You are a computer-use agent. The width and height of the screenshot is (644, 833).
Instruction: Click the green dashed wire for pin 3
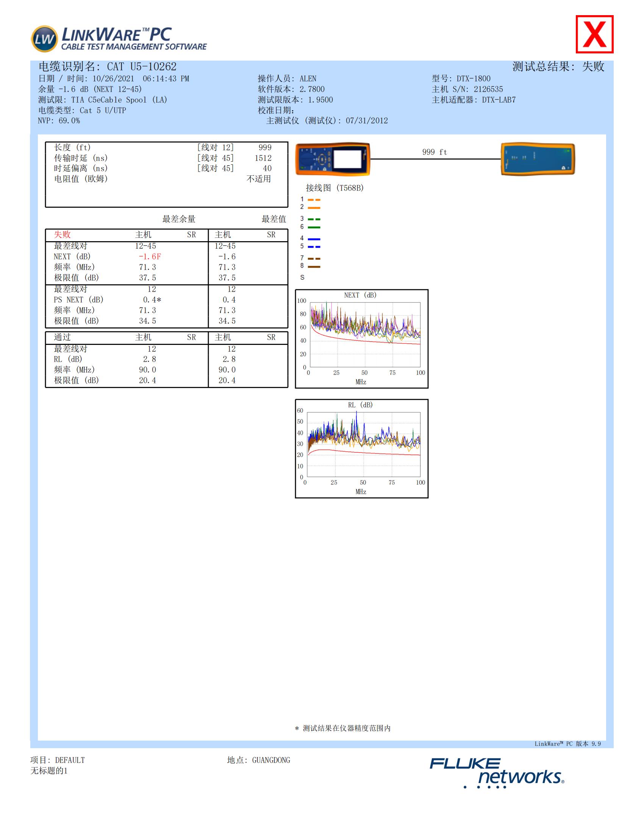coord(314,219)
